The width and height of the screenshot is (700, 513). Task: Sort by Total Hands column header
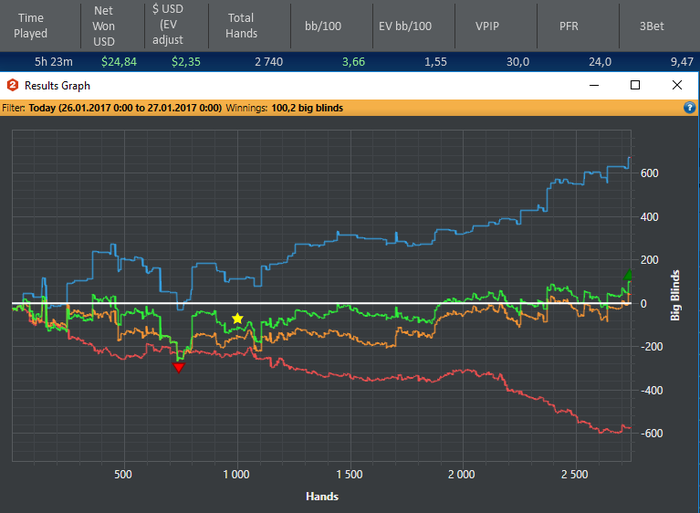241,25
